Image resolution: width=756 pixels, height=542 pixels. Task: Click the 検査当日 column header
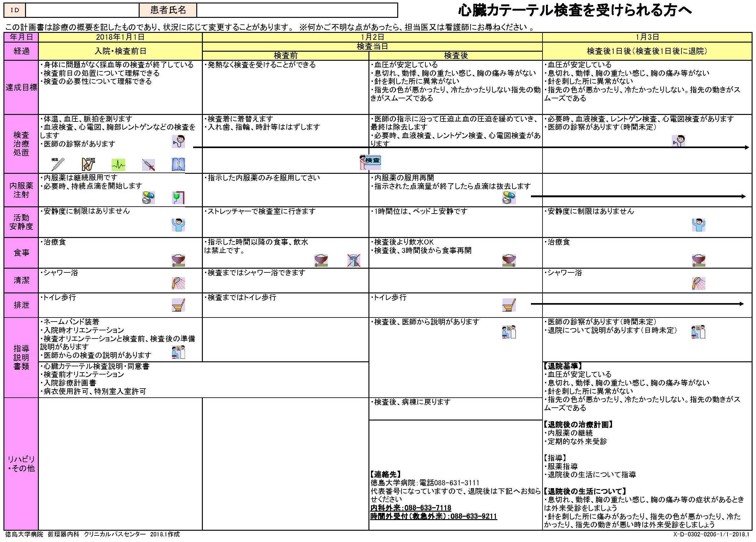pyautogui.click(x=372, y=46)
